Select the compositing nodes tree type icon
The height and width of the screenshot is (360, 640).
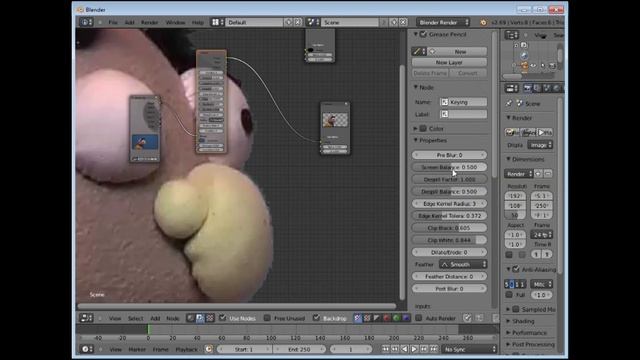[x=200, y=318]
